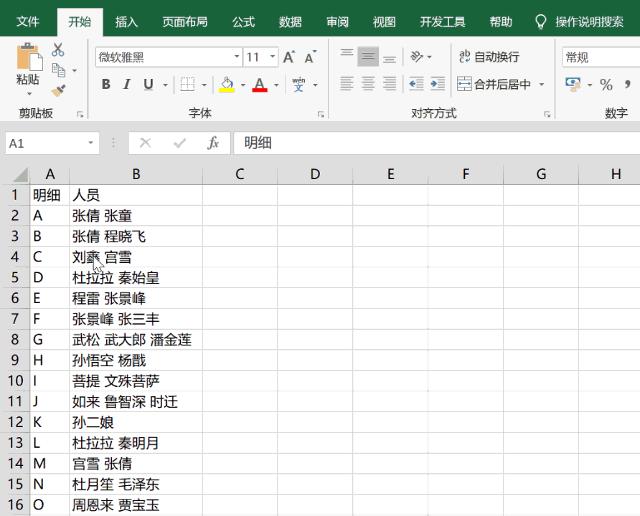Click the text Orientation icon
The height and width of the screenshot is (516, 640).
[418, 57]
